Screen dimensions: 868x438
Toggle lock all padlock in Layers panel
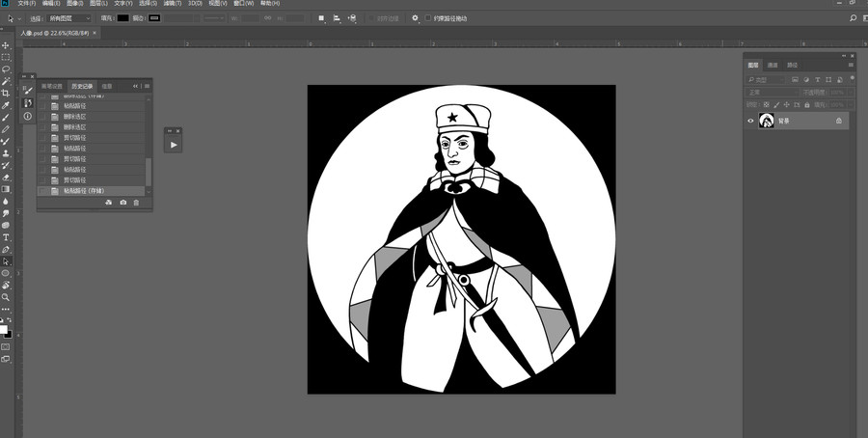[807, 104]
